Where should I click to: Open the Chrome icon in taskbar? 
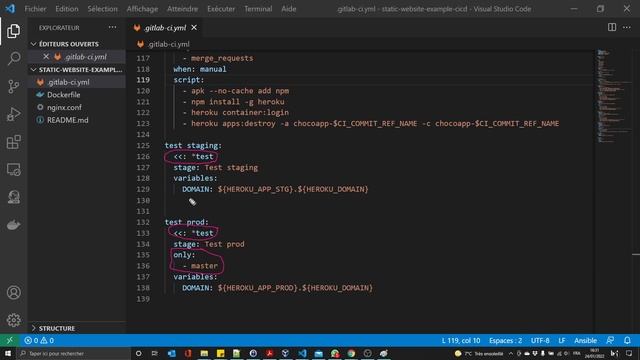point(351,353)
